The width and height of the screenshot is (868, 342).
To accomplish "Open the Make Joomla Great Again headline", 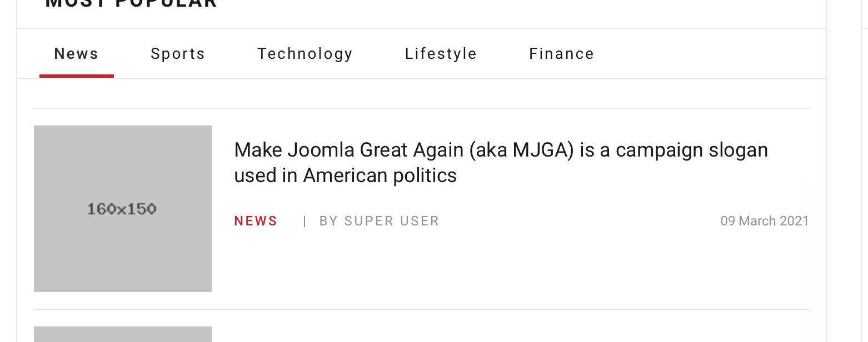I will point(500,150).
